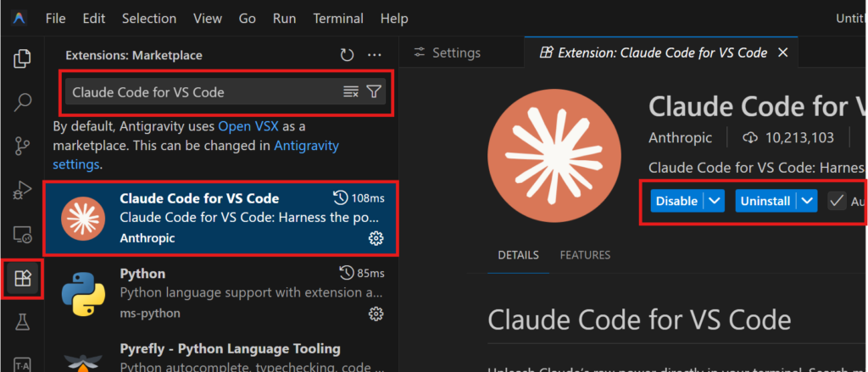Clear the extension search results
The width and height of the screenshot is (868, 372).
click(351, 92)
